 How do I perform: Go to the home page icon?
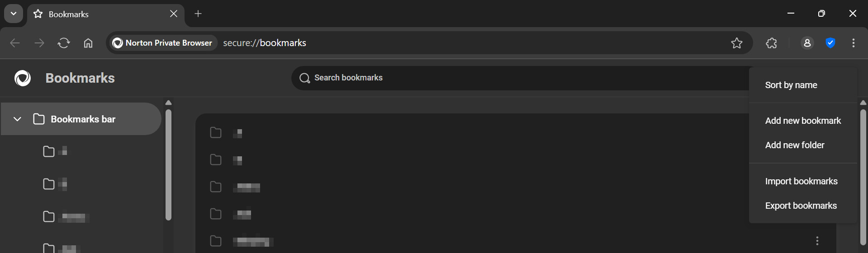pos(88,43)
